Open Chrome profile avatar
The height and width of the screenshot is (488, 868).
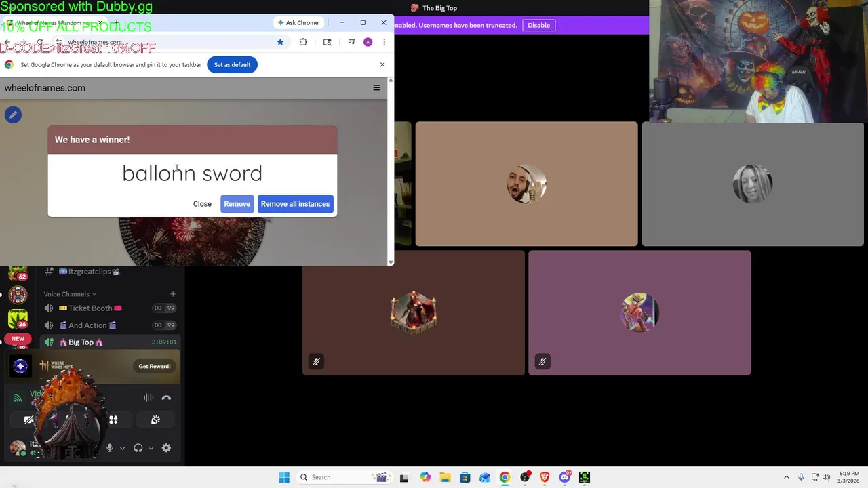pyautogui.click(x=368, y=42)
